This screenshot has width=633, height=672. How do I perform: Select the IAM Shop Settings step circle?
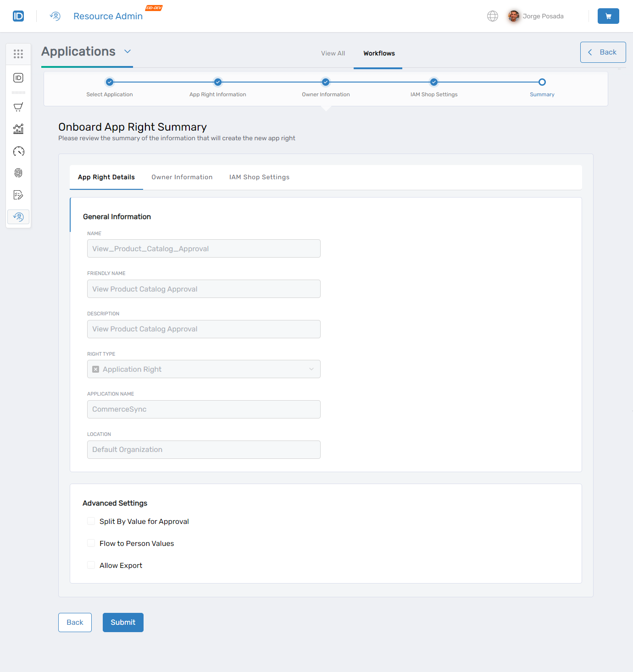pyautogui.click(x=433, y=83)
